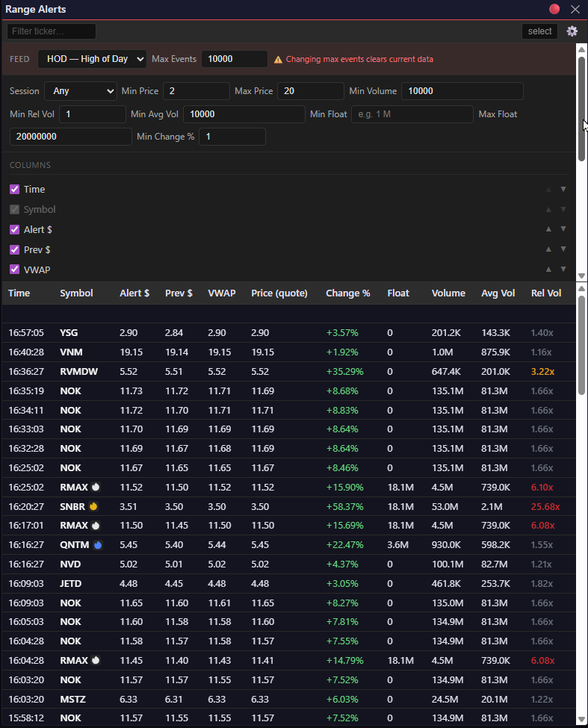Click the yellow flame icon beside SNBR
This screenshot has height=728, width=588.
[x=93, y=506]
